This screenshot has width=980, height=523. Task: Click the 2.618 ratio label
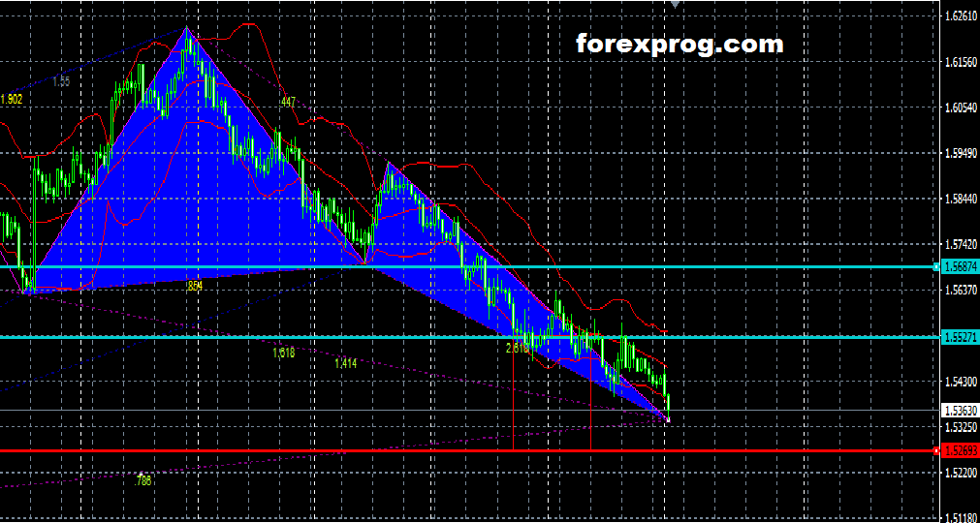(x=517, y=347)
